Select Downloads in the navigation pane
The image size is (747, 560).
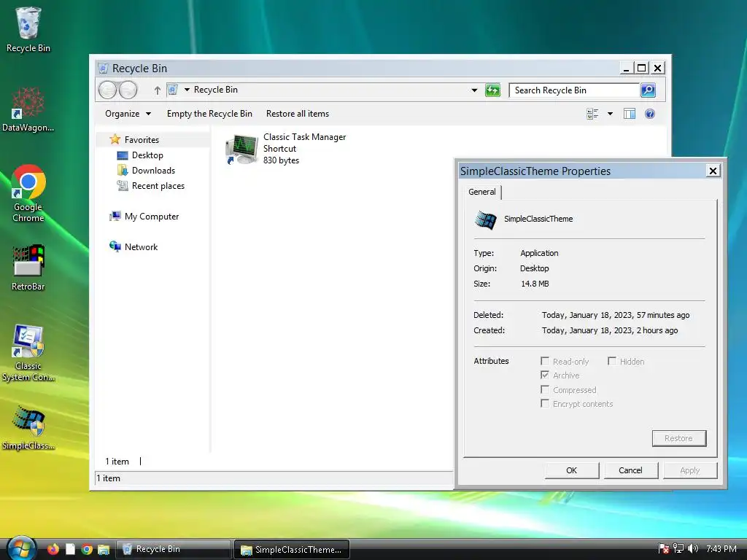point(153,171)
